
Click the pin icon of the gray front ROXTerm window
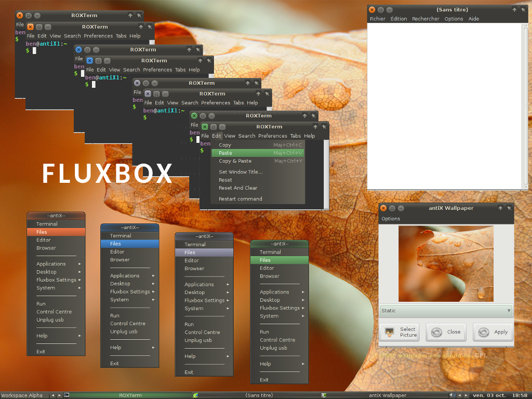click(267, 94)
